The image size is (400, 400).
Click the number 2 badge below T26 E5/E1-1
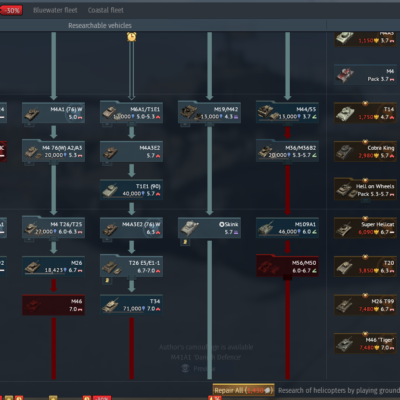point(107,281)
